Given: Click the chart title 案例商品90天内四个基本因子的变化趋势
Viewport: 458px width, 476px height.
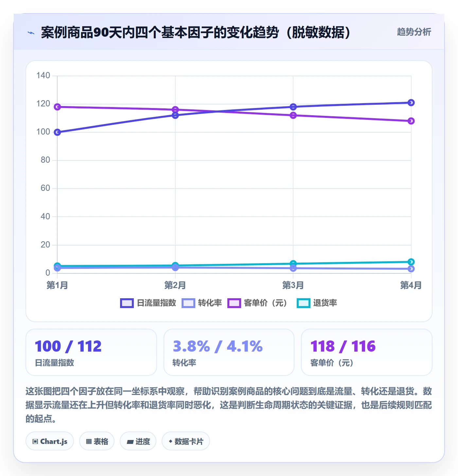Looking at the screenshot, I should pyautogui.click(x=196, y=32).
